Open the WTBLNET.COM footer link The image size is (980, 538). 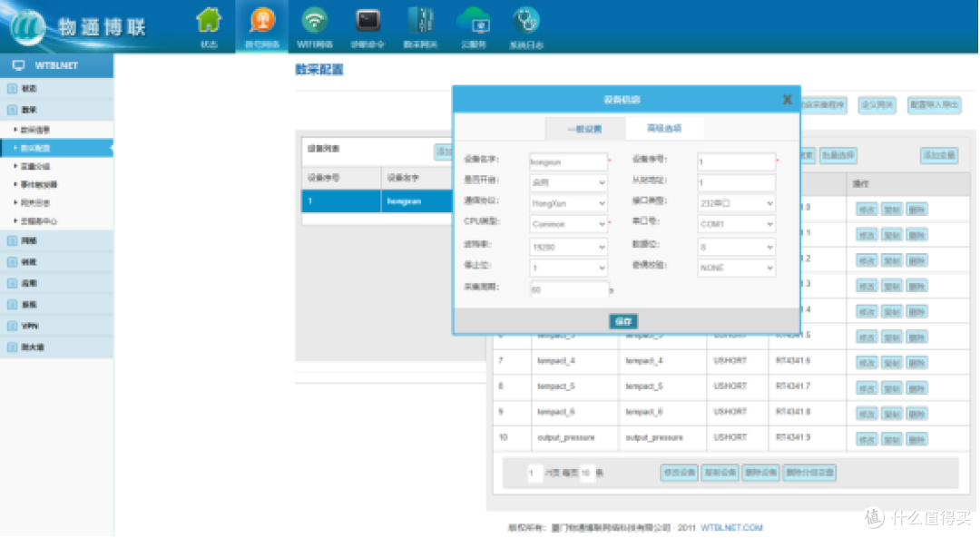point(731,527)
